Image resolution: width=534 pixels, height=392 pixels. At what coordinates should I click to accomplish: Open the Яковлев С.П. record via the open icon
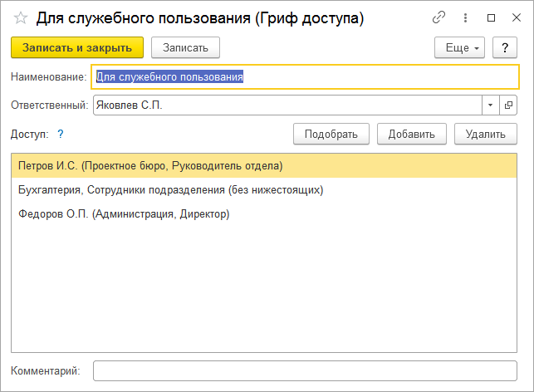[x=508, y=105]
